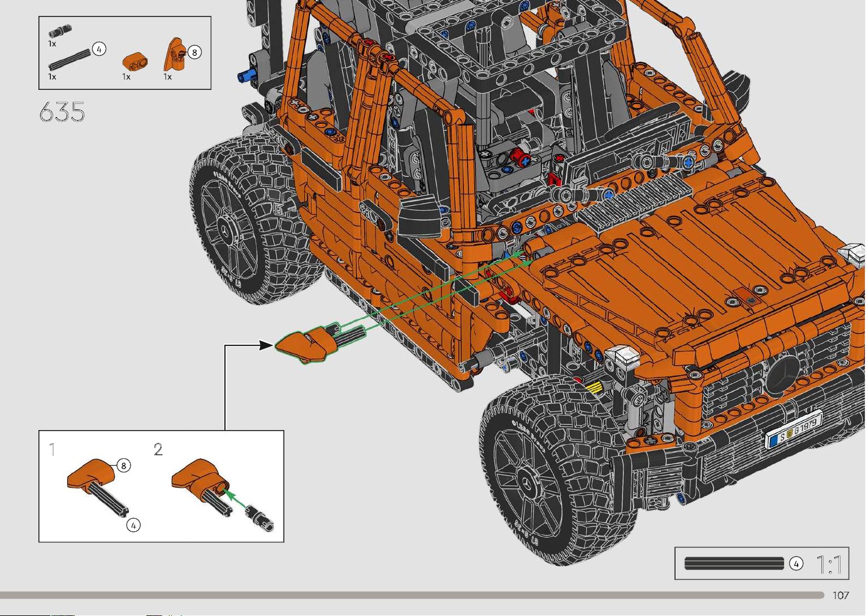Click the 1:1 scale axle reference bar
The width and height of the screenshot is (866, 616).
pyautogui.click(x=734, y=563)
